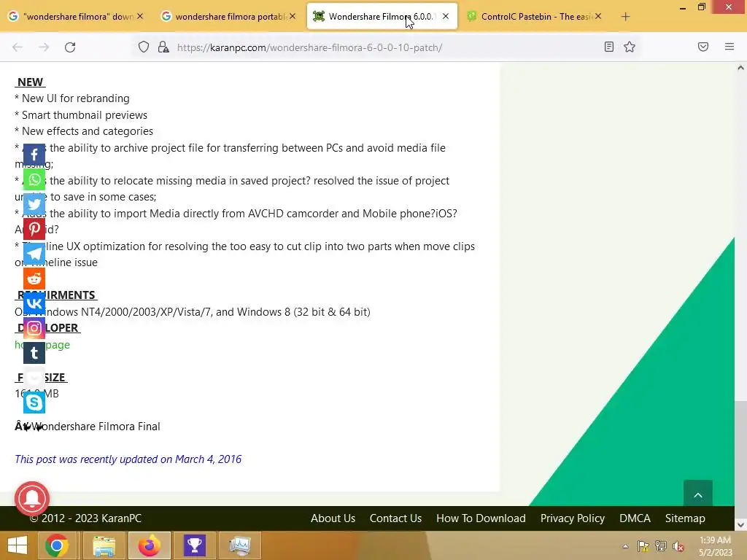Open the Privacy Policy link
Viewport: 747px width, 560px height.
pyautogui.click(x=572, y=518)
